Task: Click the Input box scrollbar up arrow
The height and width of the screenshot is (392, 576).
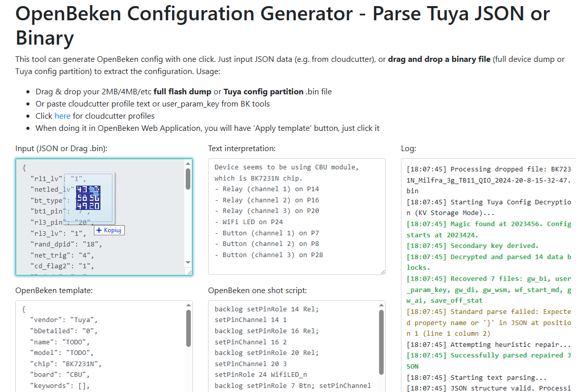Action: pyautogui.click(x=188, y=164)
